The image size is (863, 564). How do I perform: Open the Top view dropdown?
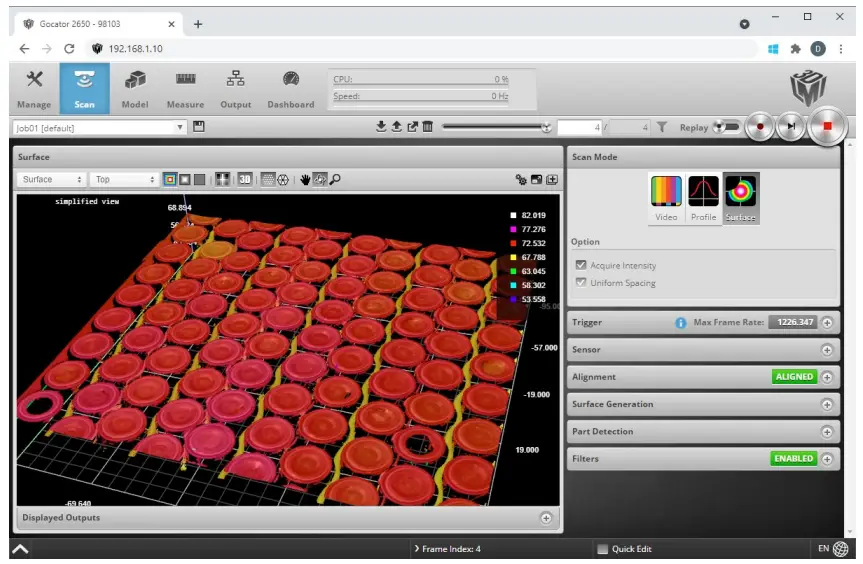pyautogui.click(x=124, y=180)
